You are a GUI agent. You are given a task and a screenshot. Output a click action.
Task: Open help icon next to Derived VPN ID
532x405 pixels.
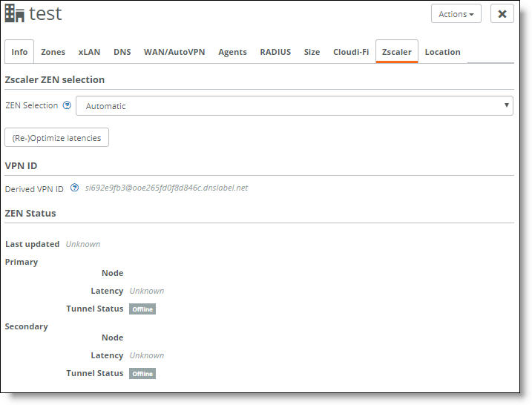74,188
